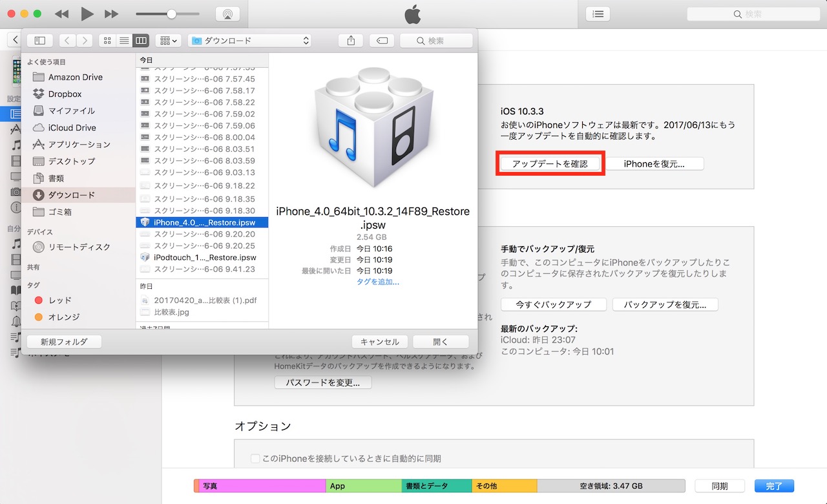
Task: Click the パスワードを変更 button
Action: coord(323,383)
